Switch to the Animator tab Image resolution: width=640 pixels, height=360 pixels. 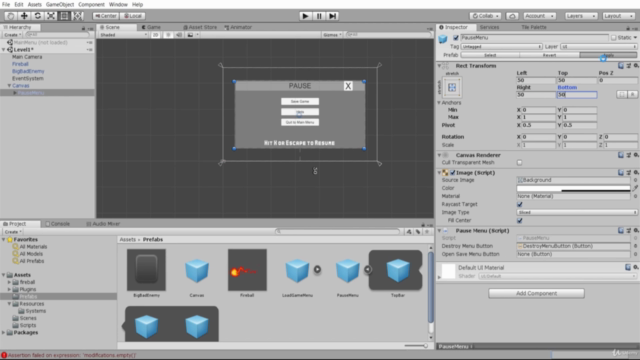[x=238, y=27]
